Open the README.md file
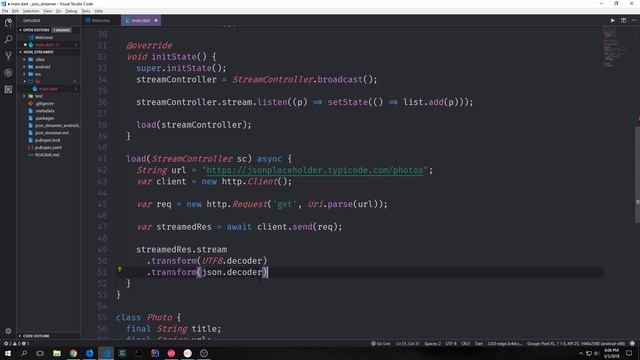Image resolution: width=640 pixels, height=360 pixels. (48, 155)
